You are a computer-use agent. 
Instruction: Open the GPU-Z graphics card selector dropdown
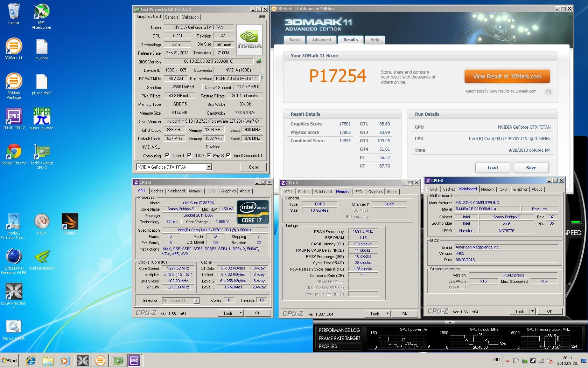[x=209, y=167]
